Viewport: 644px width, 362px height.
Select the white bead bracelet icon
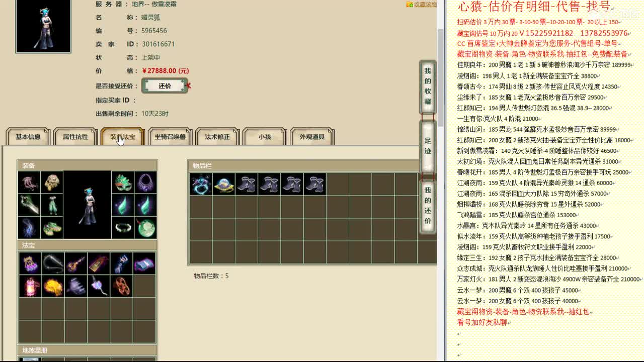pyautogui.click(x=123, y=228)
